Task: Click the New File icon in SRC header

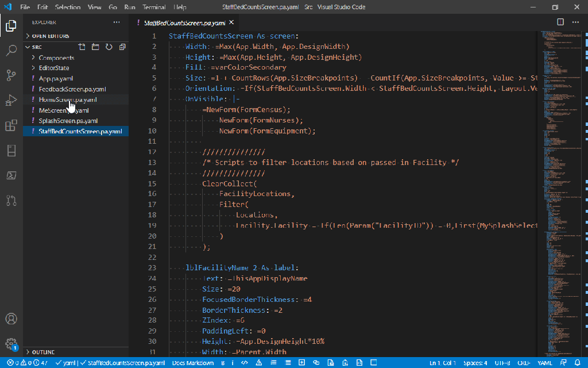Action: tap(82, 47)
